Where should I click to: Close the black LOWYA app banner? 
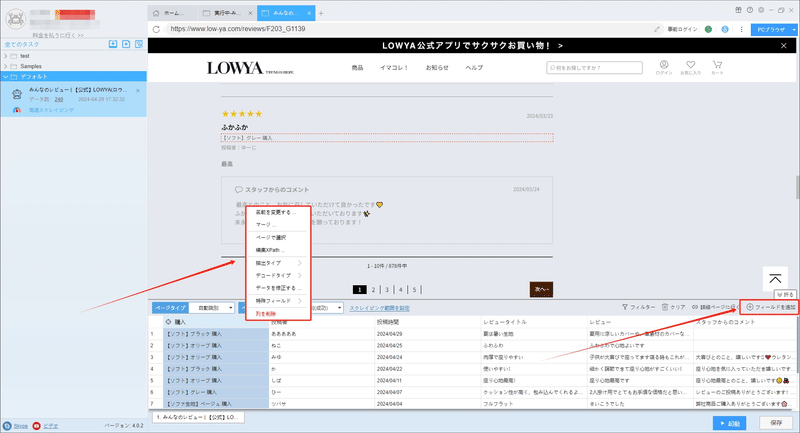[784, 46]
